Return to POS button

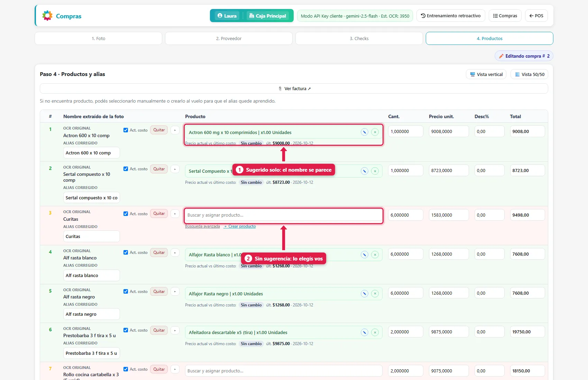(x=536, y=16)
